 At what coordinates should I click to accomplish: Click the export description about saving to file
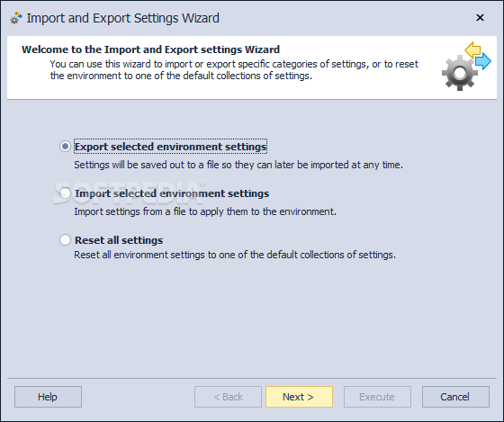[238, 165]
